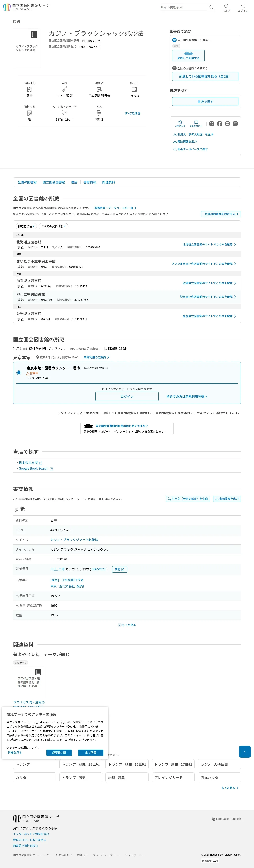Open 国立国会図書館の利用ははじめてですか guide
The image size is (254, 868).
pyautogui.click(x=127, y=429)
